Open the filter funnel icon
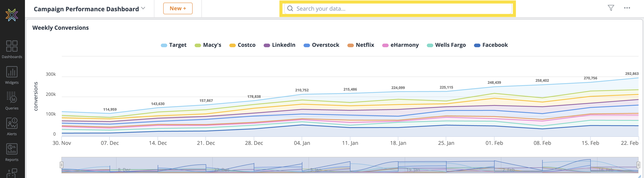The image size is (644, 178). (611, 8)
